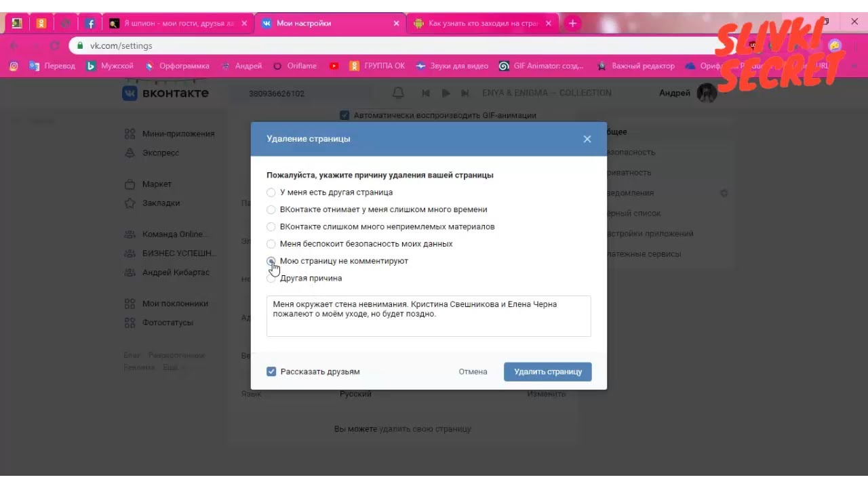Toggle Автоматически воспроизводить GIF-анимации checkbox
Viewport: 868px width, 488px height.
[x=344, y=115]
